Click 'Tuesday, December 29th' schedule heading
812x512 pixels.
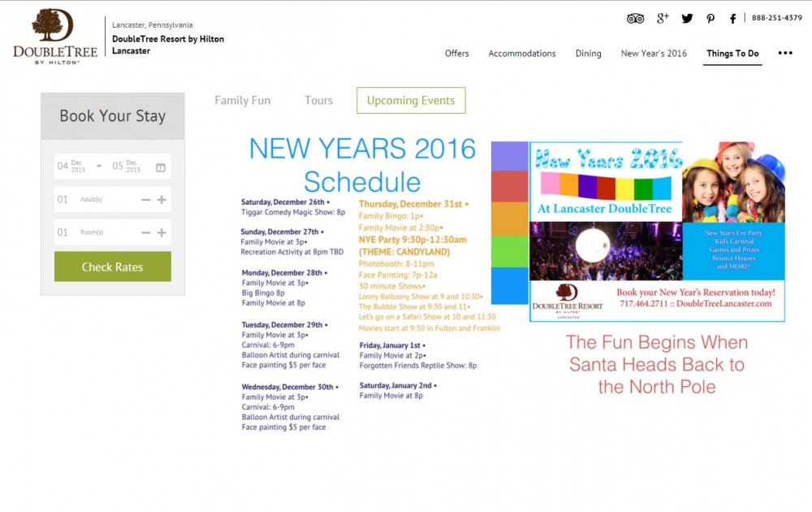[284, 325]
